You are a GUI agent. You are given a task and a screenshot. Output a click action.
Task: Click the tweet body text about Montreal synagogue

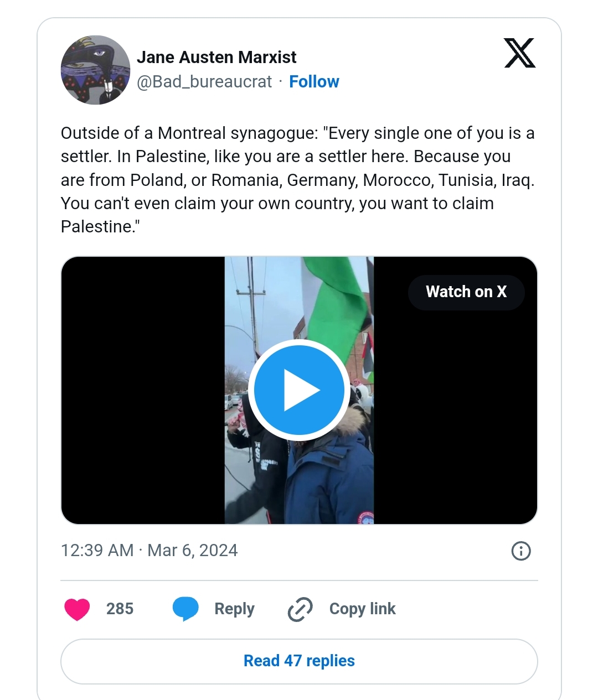[x=298, y=180]
